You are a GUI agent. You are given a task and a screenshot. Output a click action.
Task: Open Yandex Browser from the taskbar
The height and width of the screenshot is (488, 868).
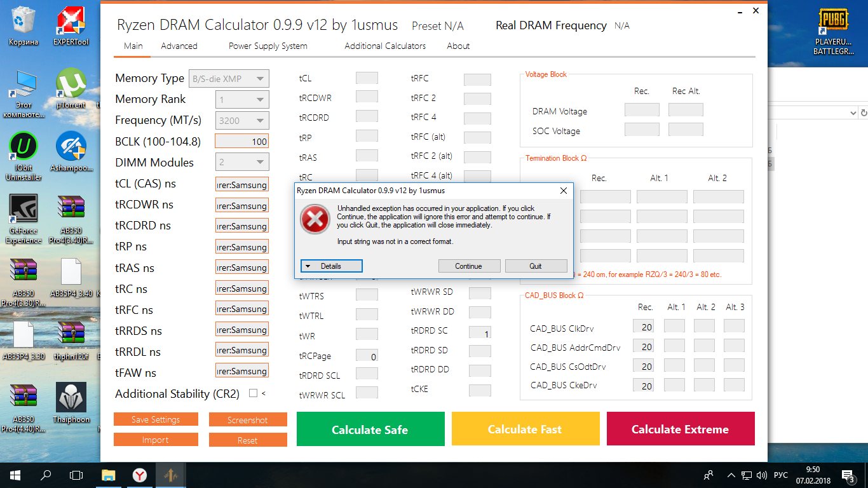[x=140, y=474]
